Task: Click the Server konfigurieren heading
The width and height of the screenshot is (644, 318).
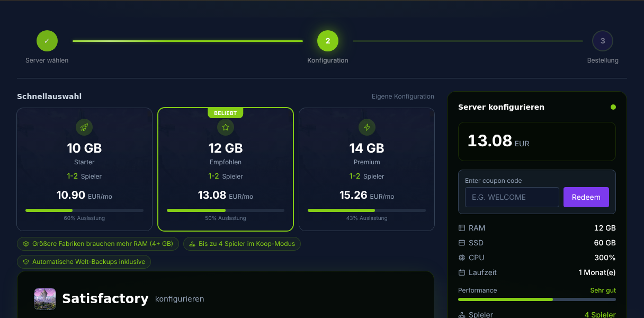Action: [501, 107]
